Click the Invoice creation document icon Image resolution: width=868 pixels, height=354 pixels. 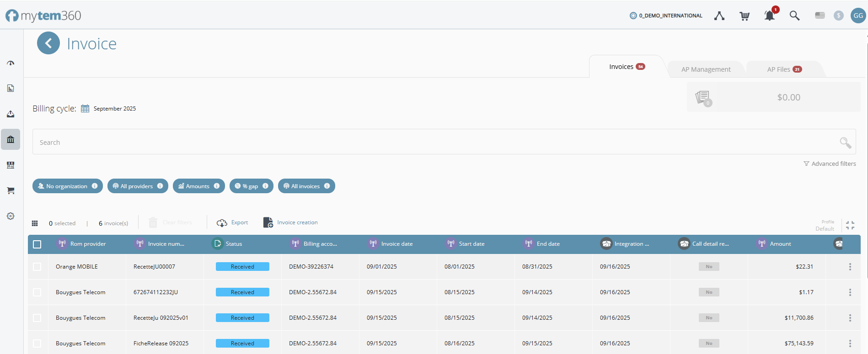268,222
